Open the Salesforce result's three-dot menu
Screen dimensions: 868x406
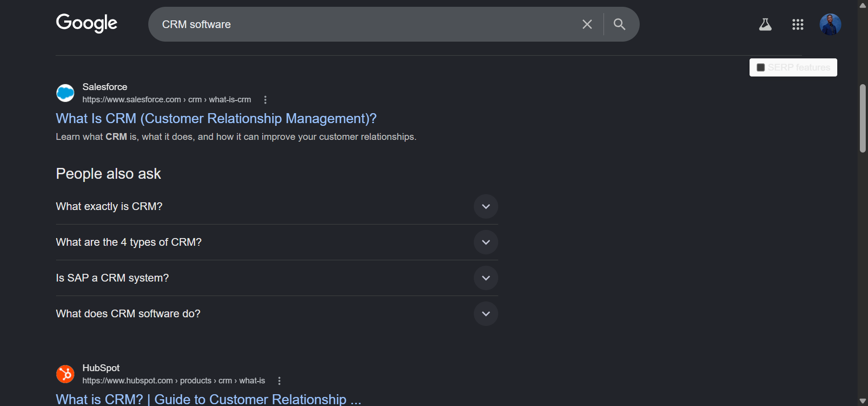point(265,100)
